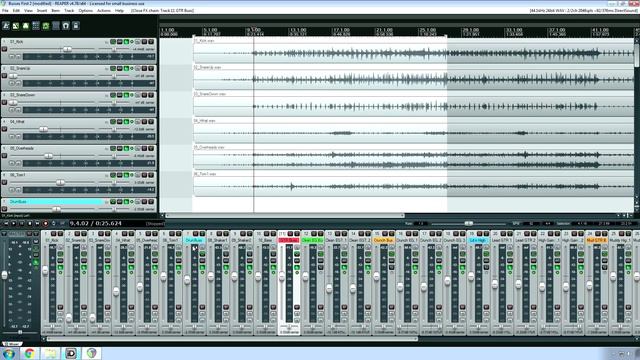The image size is (640, 360).
Task: Toggle snap toolbar icon
Action: (x=66, y=26)
